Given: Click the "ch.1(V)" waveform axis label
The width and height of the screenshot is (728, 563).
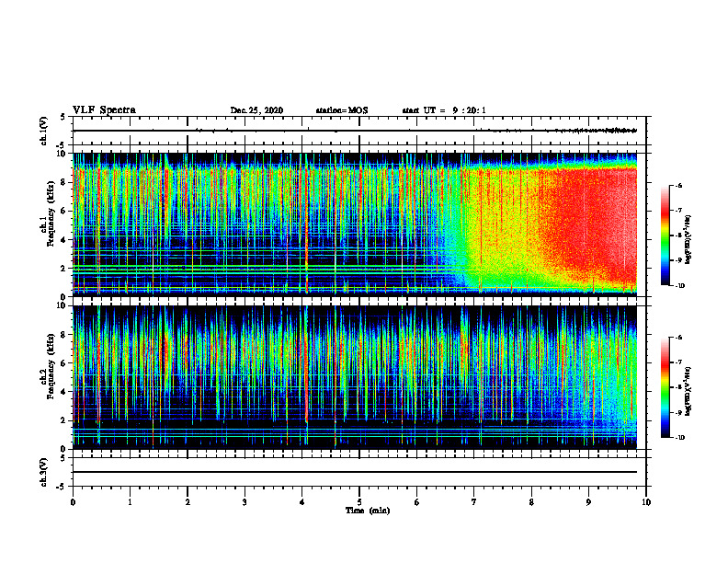Looking at the screenshot, I should coord(44,131).
